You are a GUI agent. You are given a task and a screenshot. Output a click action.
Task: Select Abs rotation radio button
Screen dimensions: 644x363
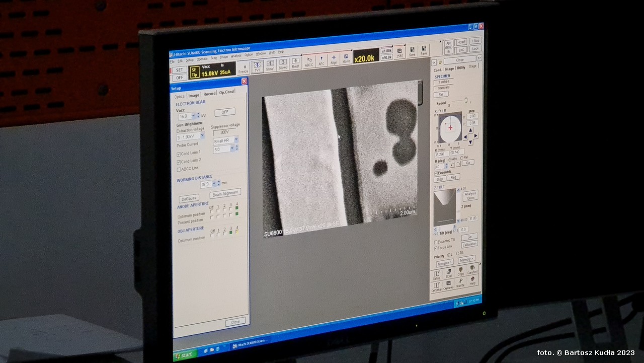[450, 159]
